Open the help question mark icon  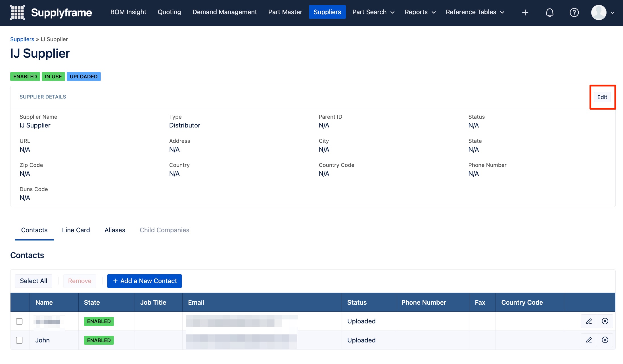click(x=574, y=12)
